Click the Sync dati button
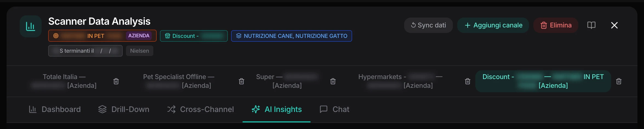The height and width of the screenshot is (129, 644). point(429,25)
